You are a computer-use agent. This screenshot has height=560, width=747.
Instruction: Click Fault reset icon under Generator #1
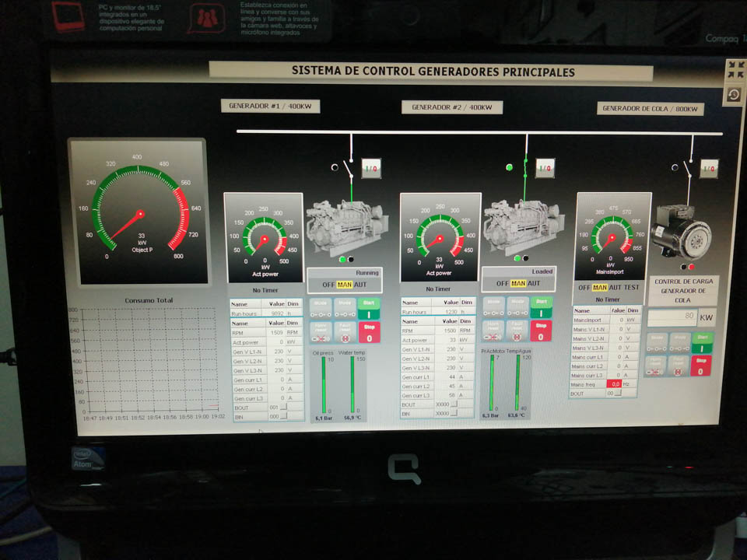pyautogui.click(x=345, y=331)
